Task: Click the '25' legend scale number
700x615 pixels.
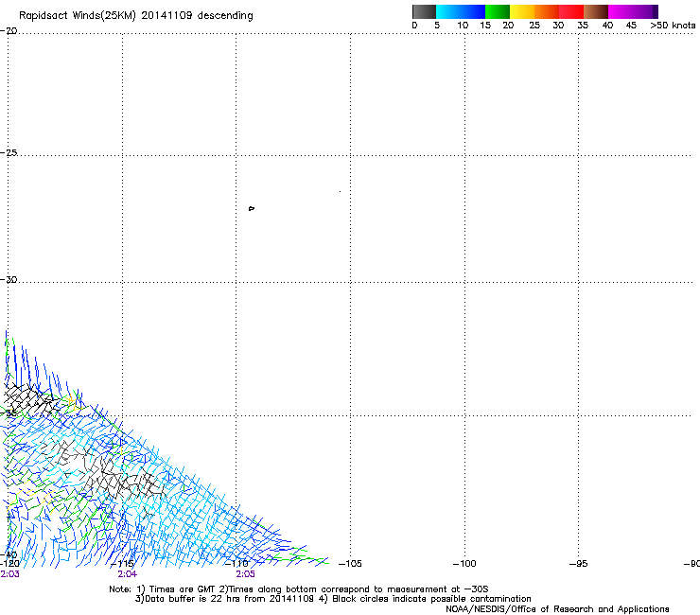Action: click(x=534, y=26)
